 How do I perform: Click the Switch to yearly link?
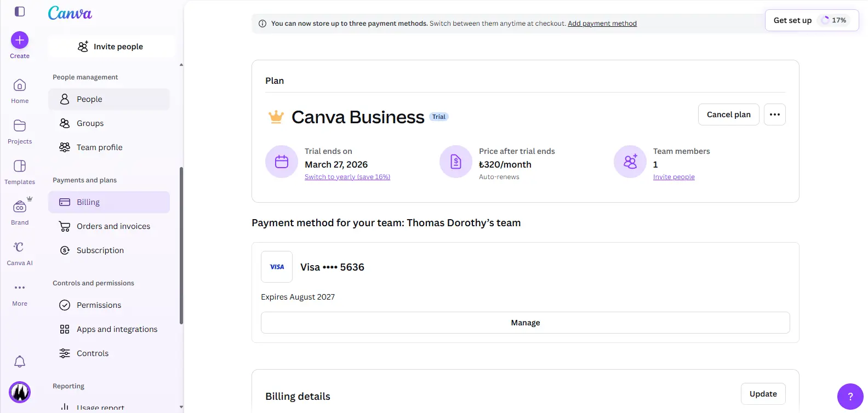tap(347, 177)
